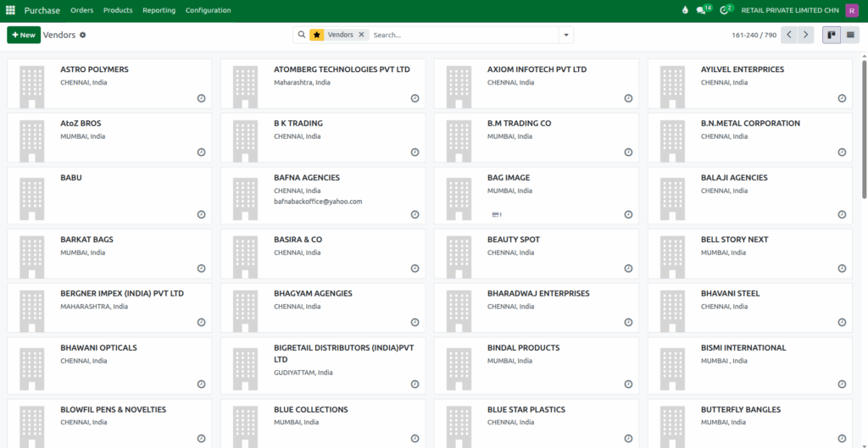The image size is (868, 448).
Task: Switch to Kanban view
Action: pyautogui.click(x=832, y=35)
